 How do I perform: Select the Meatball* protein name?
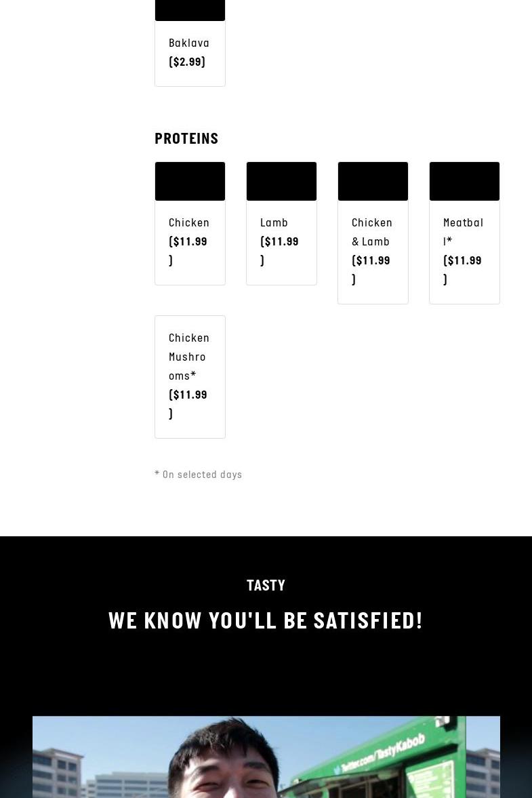pos(463,232)
